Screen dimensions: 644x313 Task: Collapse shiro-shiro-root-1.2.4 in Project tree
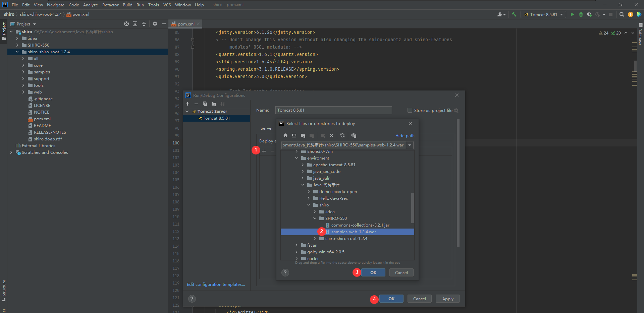17,52
